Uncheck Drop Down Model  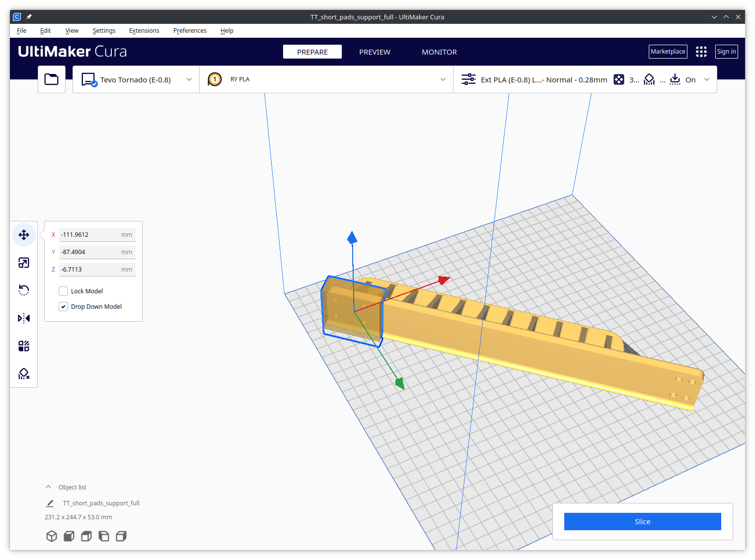coord(63,306)
